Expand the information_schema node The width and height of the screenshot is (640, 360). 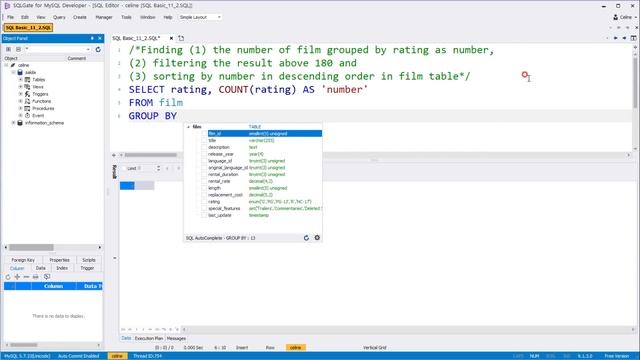click(x=13, y=122)
